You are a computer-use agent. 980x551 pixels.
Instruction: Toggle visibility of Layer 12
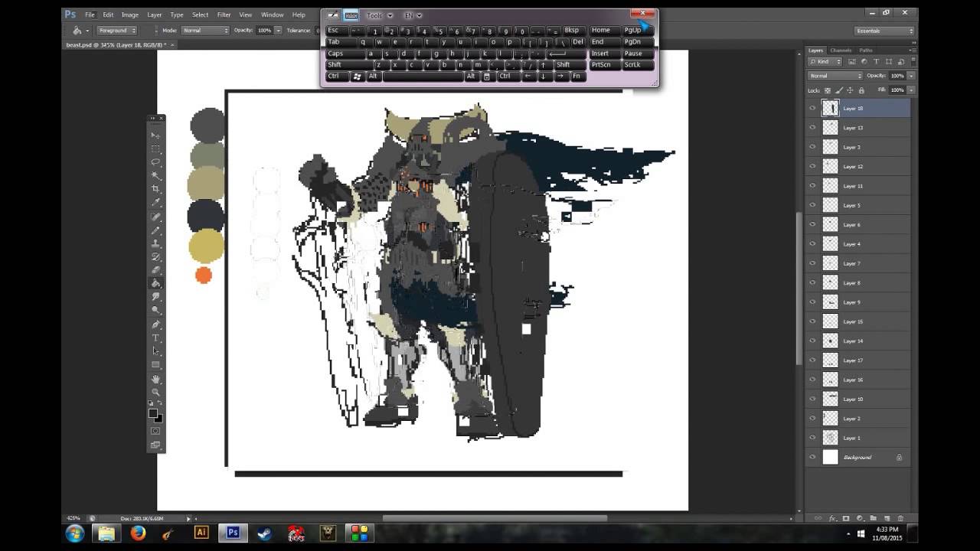click(812, 166)
